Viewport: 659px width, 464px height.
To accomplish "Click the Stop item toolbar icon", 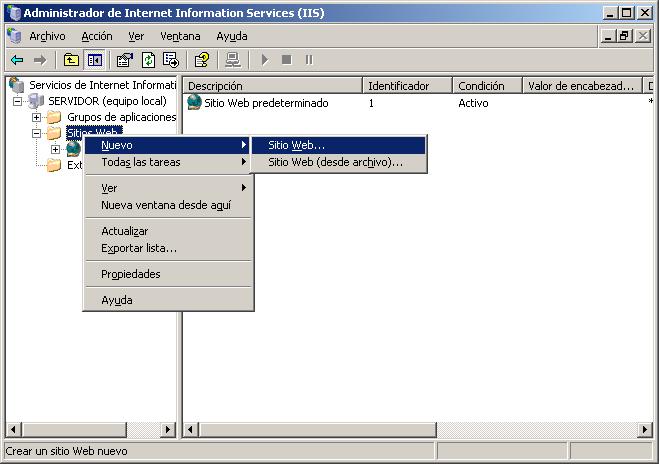I will (x=287, y=60).
